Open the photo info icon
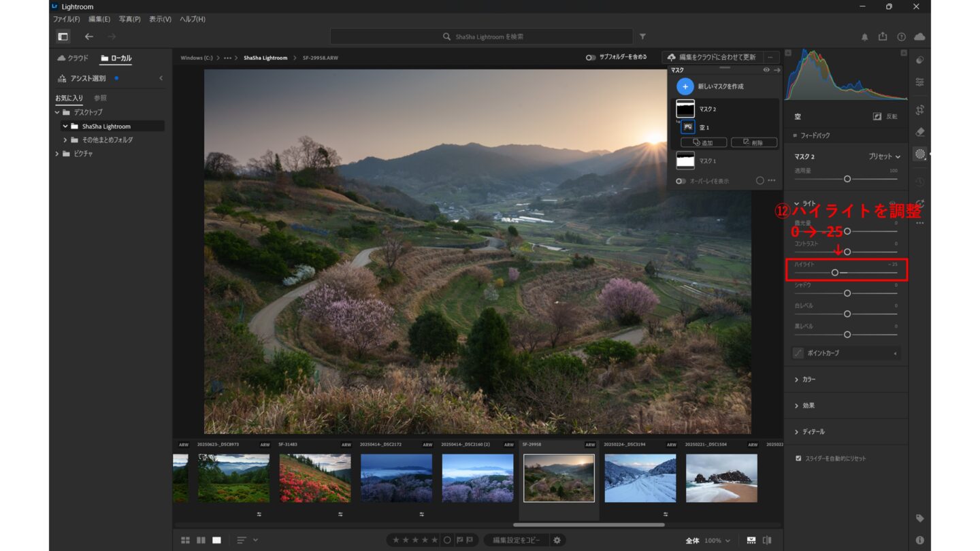 coord(920,540)
